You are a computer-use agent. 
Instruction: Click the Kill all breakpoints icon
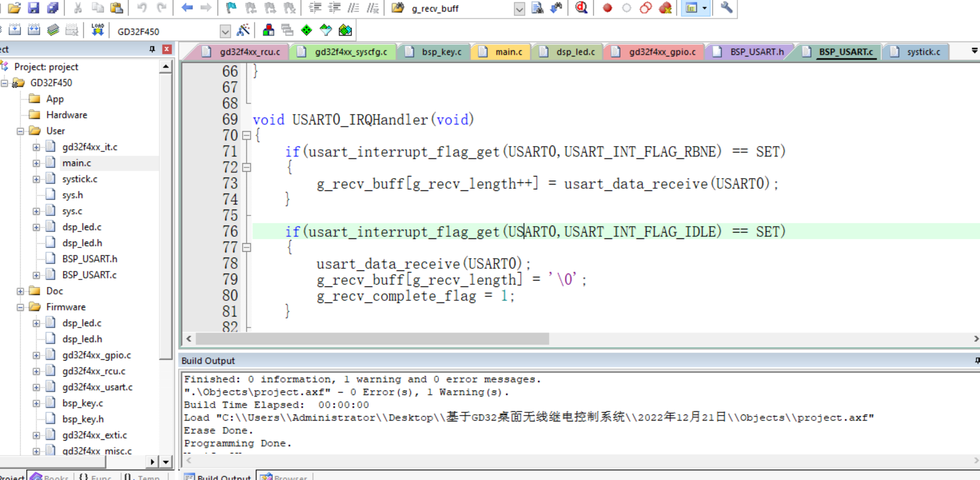coord(665,8)
